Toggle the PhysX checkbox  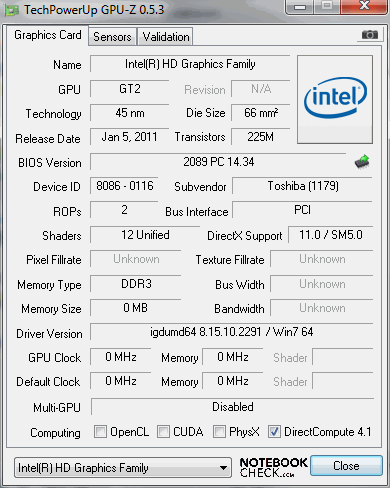[219, 431]
